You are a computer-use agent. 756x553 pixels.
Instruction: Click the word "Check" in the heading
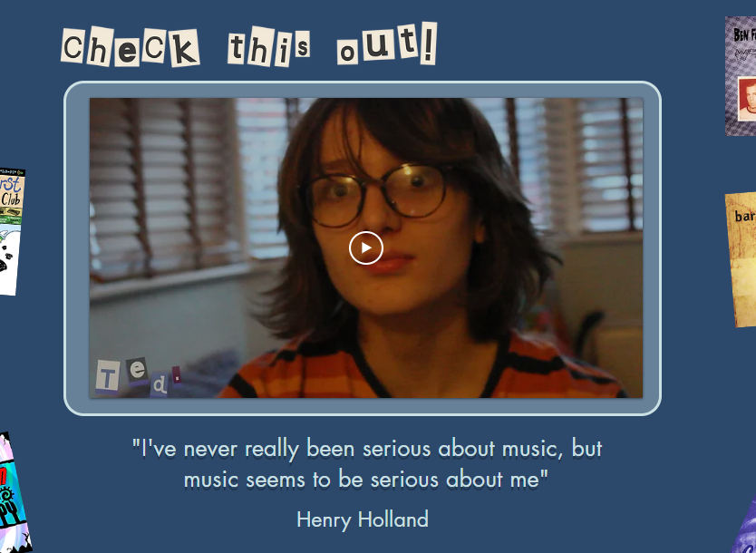click(131, 47)
